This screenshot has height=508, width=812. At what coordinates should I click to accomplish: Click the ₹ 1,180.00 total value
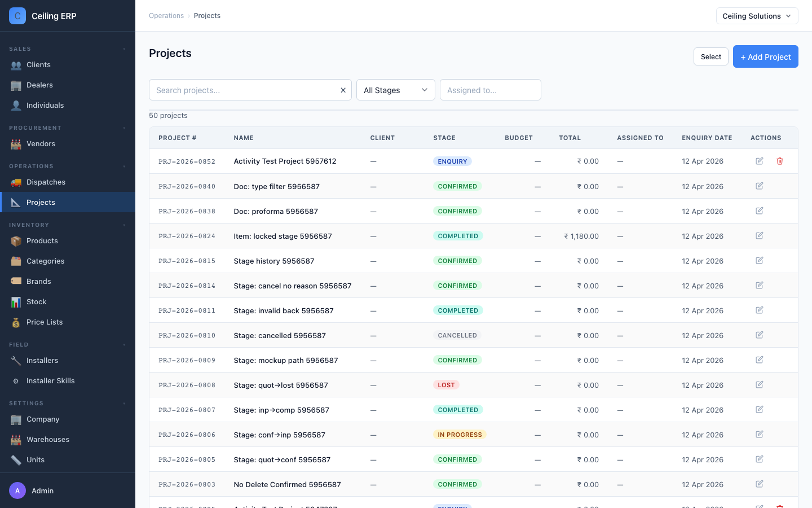581,236
